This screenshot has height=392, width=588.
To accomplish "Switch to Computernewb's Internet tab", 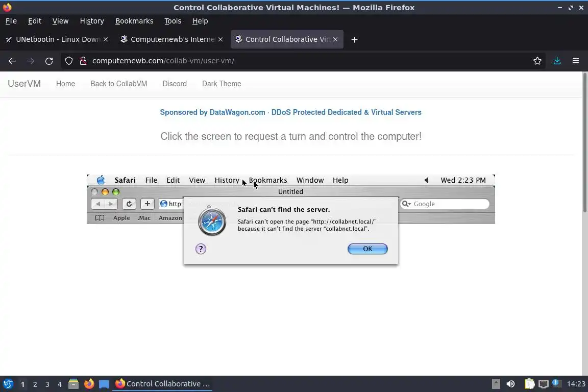I will coord(171,39).
